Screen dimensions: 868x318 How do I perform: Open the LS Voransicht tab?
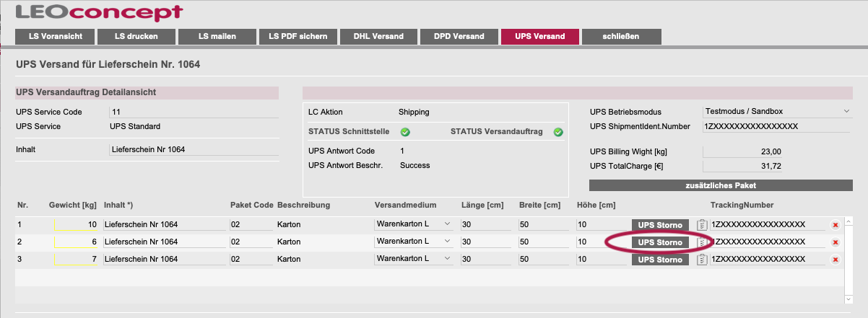point(55,37)
